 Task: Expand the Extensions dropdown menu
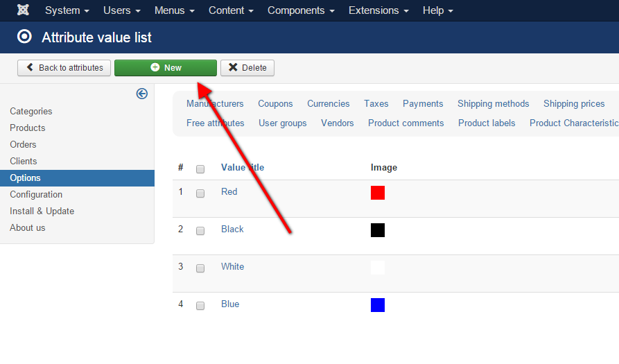pyautogui.click(x=378, y=10)
